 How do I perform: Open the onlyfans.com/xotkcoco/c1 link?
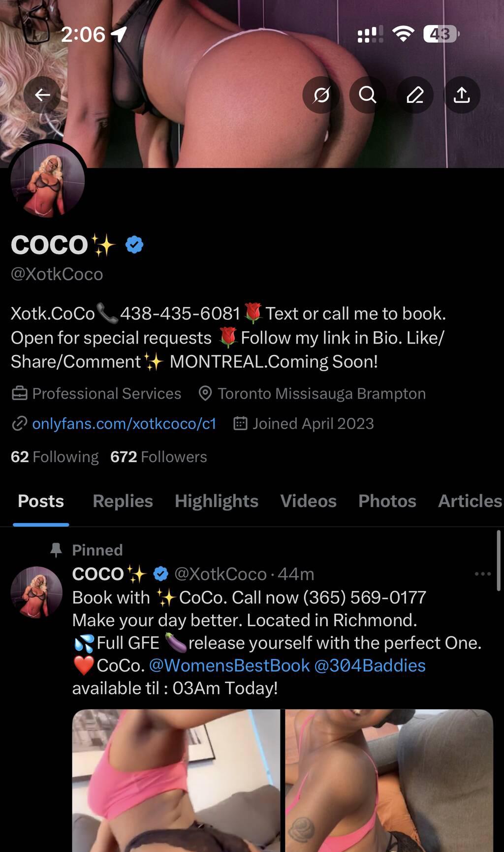(124, 424)
